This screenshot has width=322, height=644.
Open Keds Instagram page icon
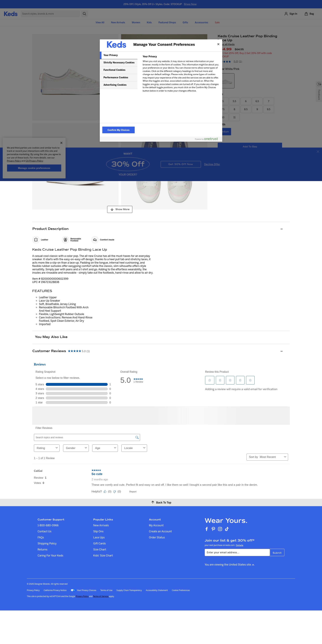pyautogui.click(x=220, y=529)
